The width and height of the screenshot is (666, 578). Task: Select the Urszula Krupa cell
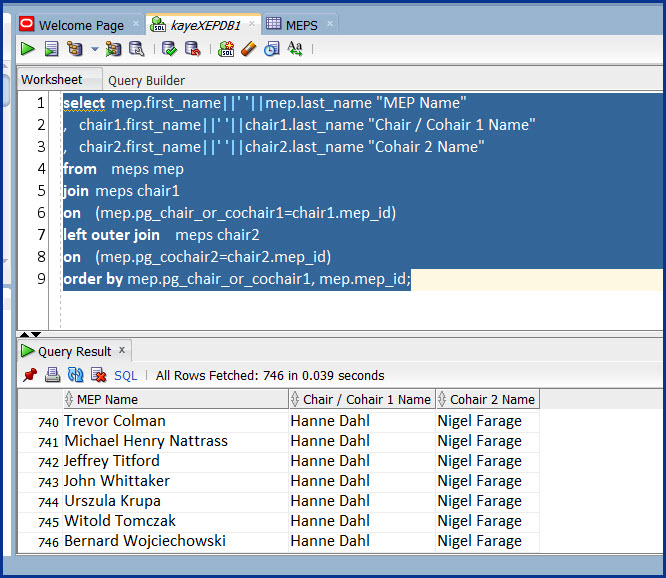pos(176,501)
